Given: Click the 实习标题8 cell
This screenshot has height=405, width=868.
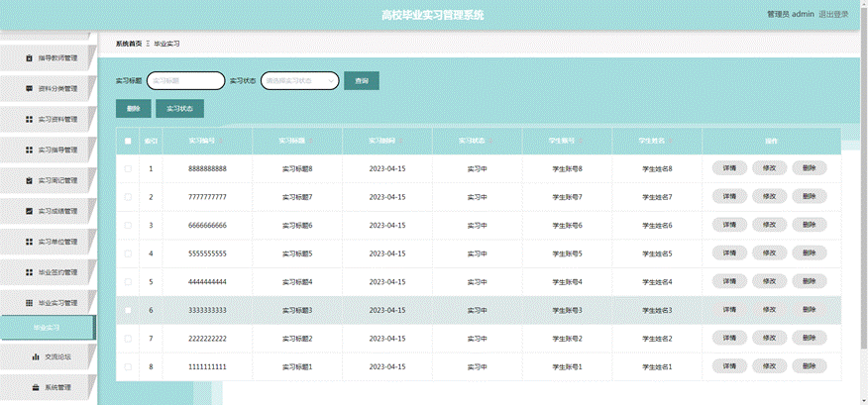Looking at the screenshot, I should coord(298,168).
